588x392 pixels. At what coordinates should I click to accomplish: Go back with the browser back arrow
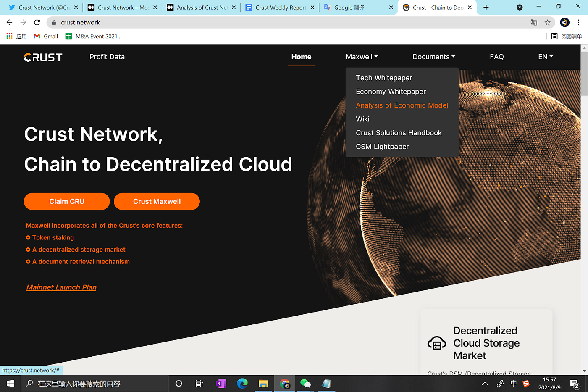coord(9,22)
